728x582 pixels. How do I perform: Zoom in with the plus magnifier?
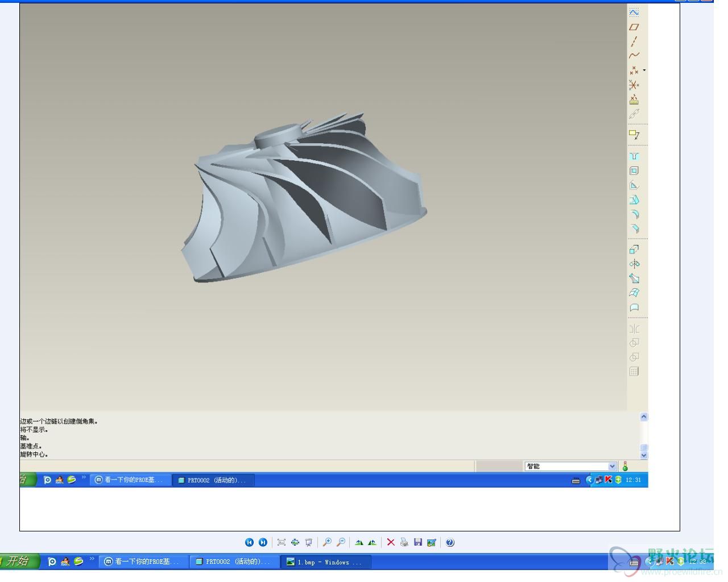point(327,542)
